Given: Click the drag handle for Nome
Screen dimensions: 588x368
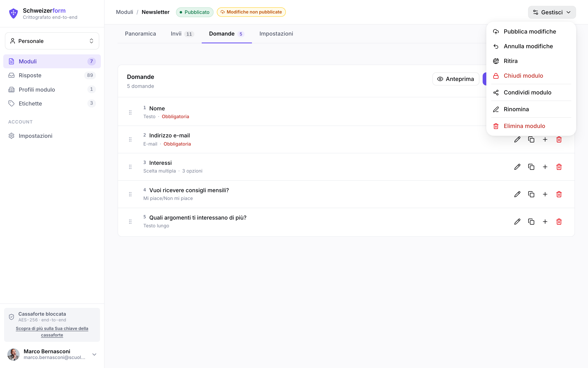Looking at the screenshot, I should (130, 112).
